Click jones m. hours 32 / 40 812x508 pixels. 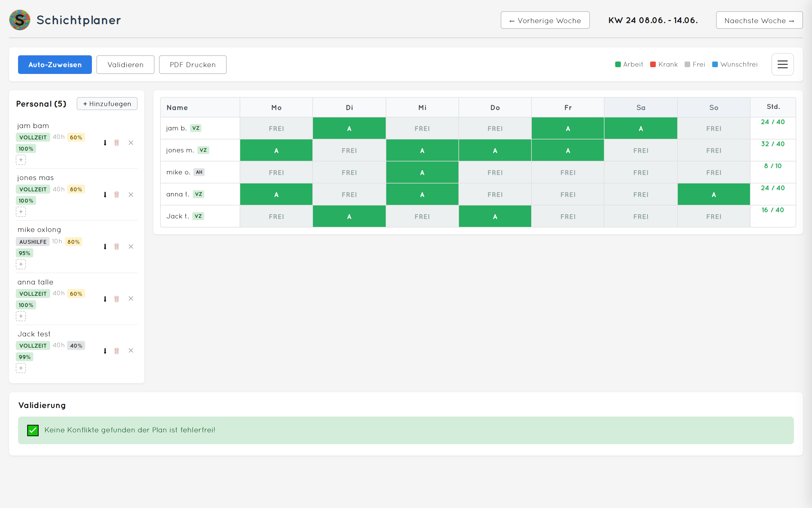[x=773, y=144]
